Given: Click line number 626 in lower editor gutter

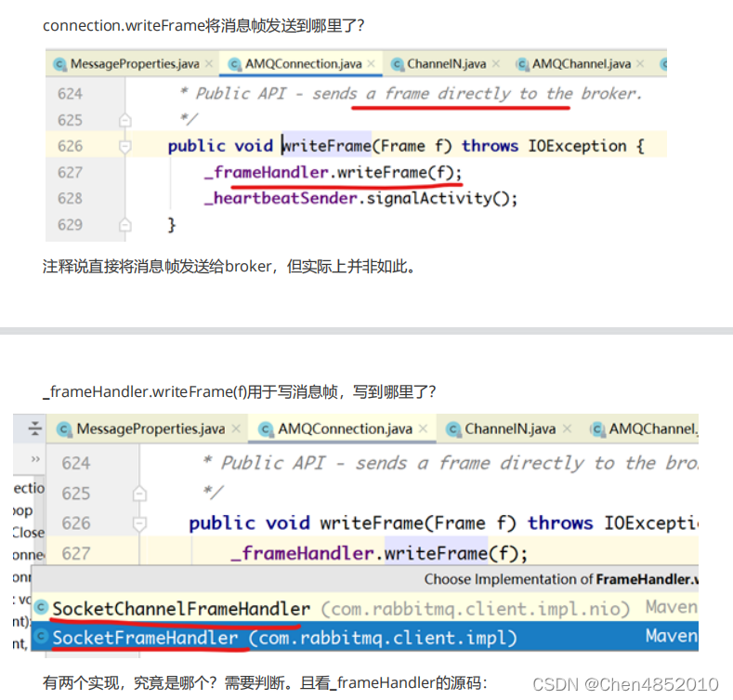Looking at the screenshot, I should (76, 523).
